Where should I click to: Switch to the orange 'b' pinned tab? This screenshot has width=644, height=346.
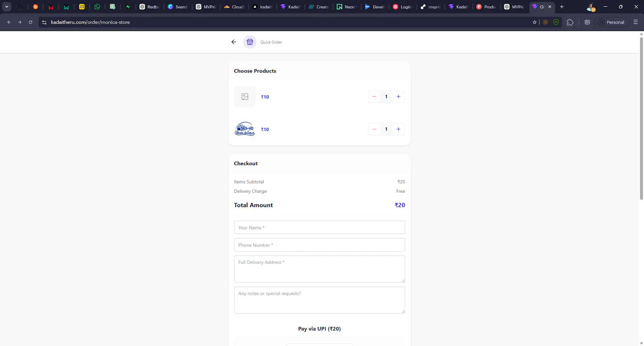35,7
